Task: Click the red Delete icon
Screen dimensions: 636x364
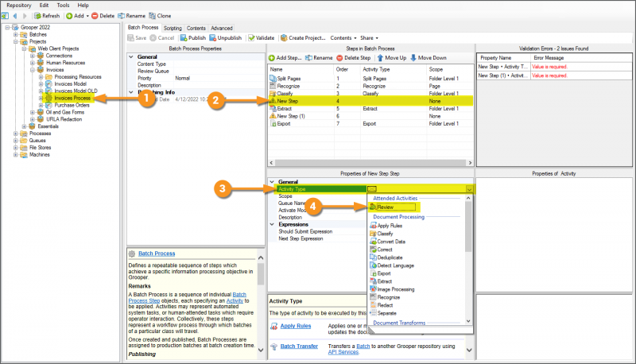Action: 95,16
